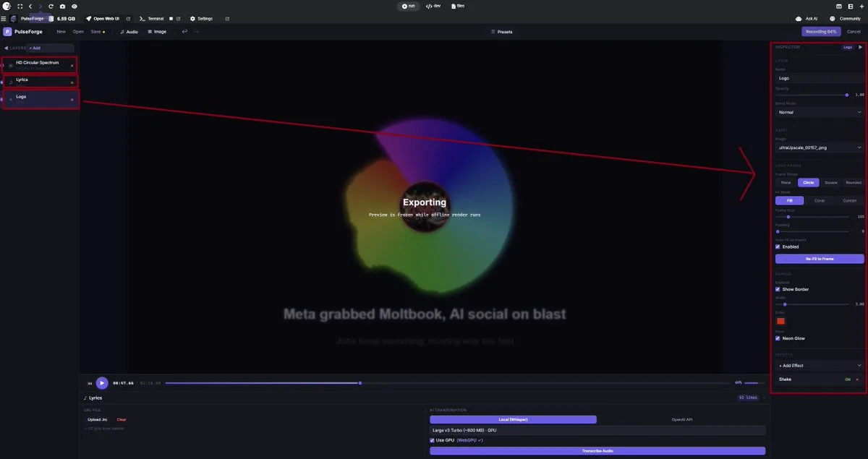
Task: Delete the Lyrics layer with its X icon
Action: (72, 82)
